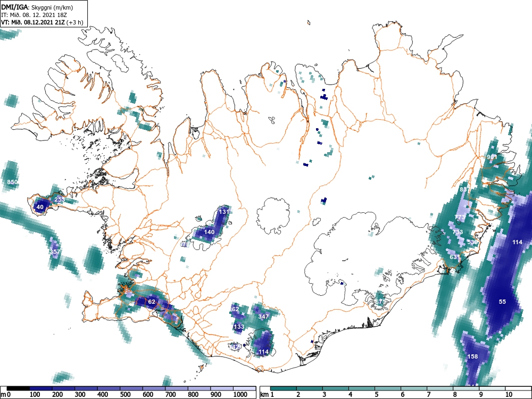Select the 140 visibility value
532x399 pixels.
coord(209,232)
